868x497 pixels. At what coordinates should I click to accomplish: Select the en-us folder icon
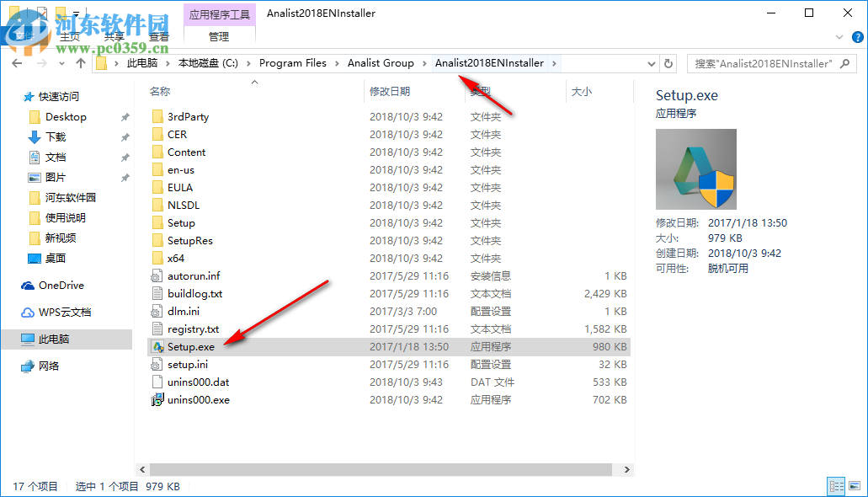point(157,170)
